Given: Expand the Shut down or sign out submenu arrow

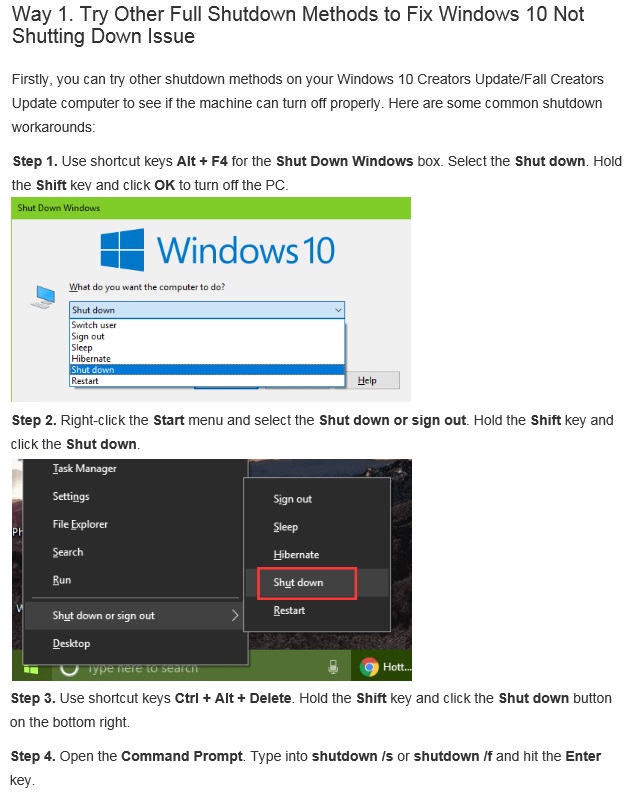Looking at the screenshot, I should tap(235, 615).
